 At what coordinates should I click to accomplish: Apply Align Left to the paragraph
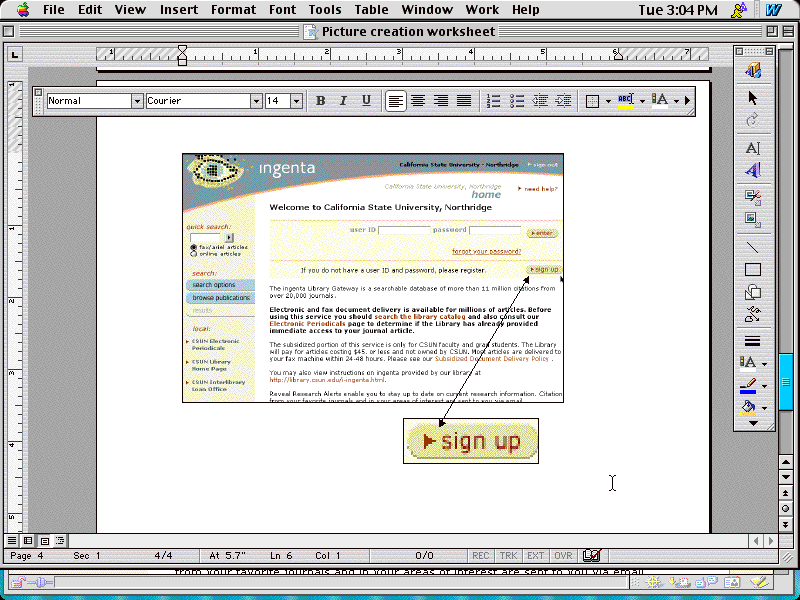pos(395,101)
